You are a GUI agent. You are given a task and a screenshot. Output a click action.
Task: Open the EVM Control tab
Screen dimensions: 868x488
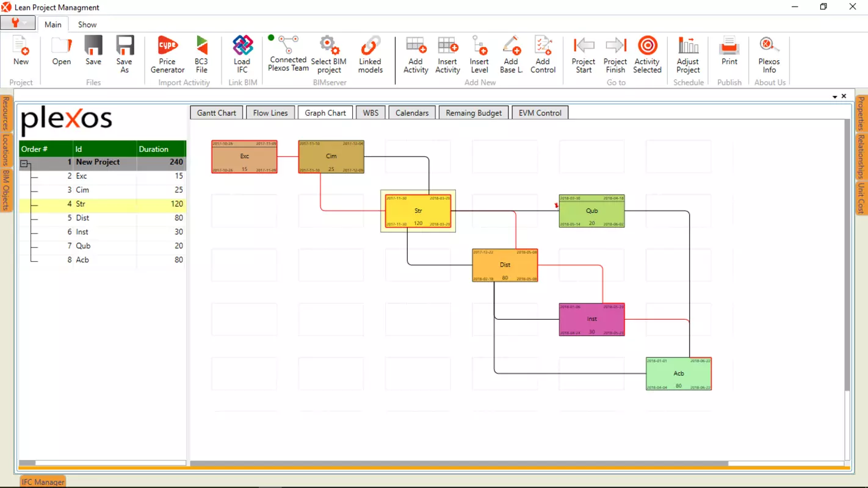tap(540, 113)
